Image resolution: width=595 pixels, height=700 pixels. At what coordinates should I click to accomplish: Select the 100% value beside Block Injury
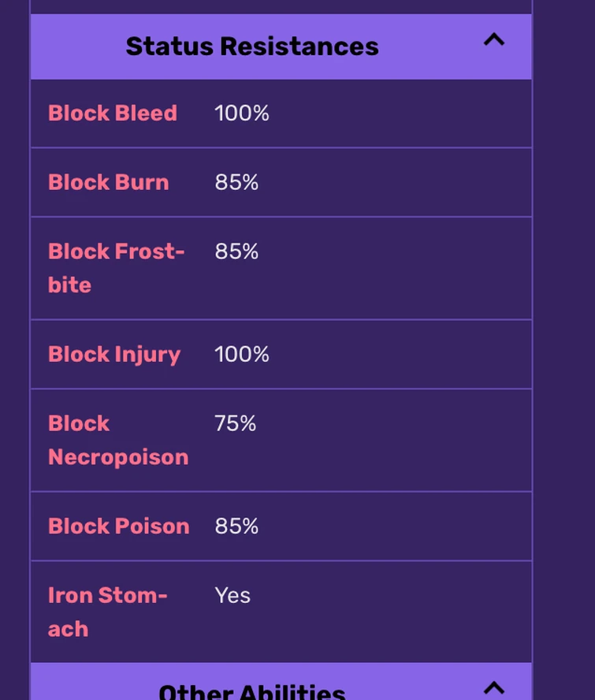[242, 355]
